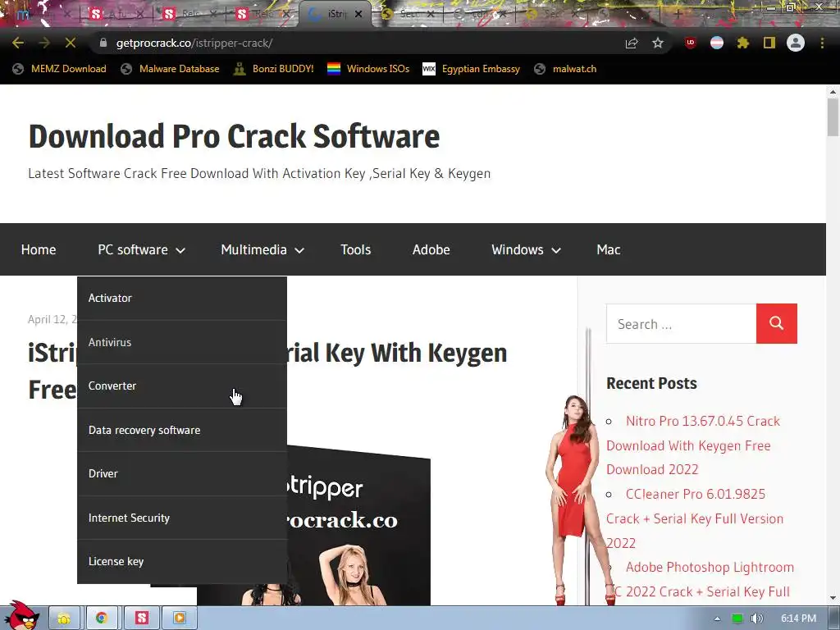Open the folder icon in the taskbar
The image size is (840, 630).
(x=64, y=619)
